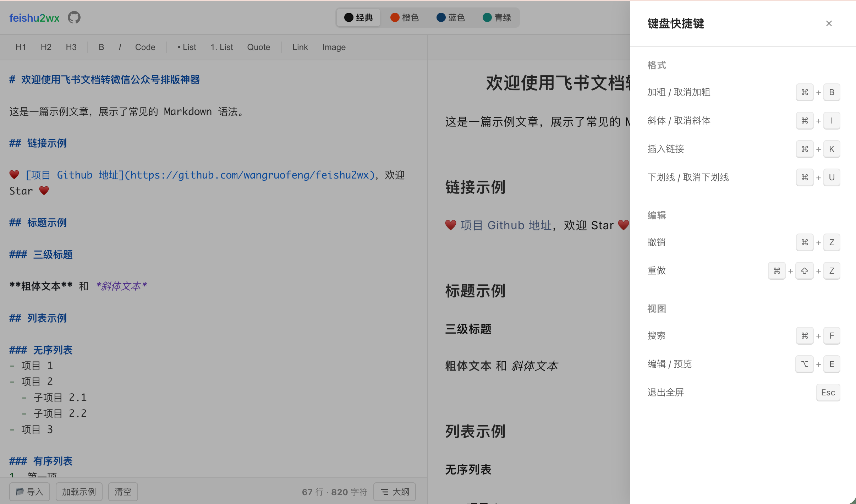Click the blue 蓝色 color dot

click(441, 17)
